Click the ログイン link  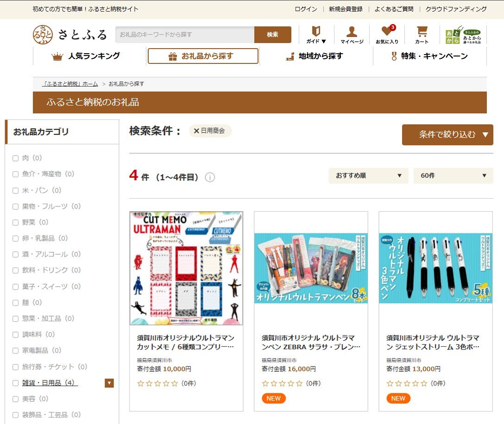[306, 9]
